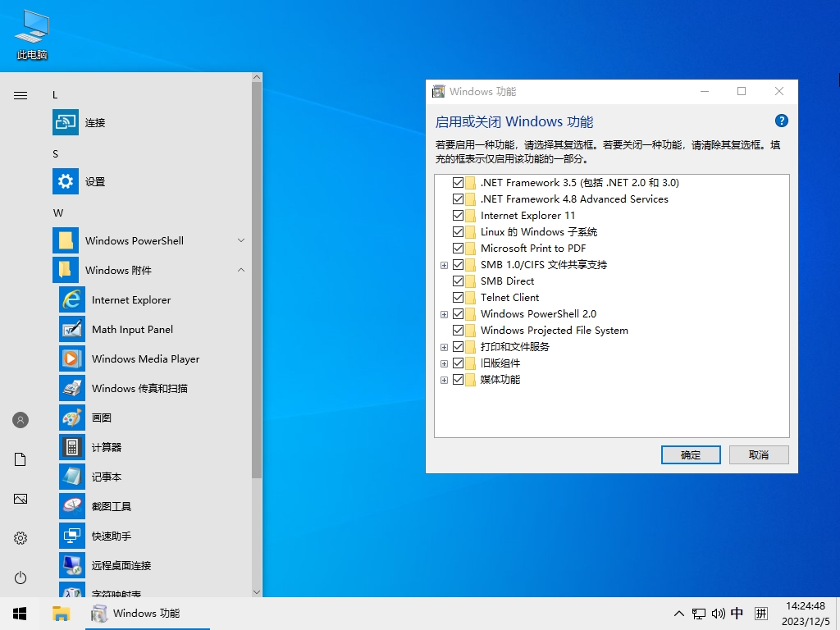The width and height of the screenshot is (840, 630).
Task: Select Windows PowerShell in the app list
Action: click(x=134, y=240)
